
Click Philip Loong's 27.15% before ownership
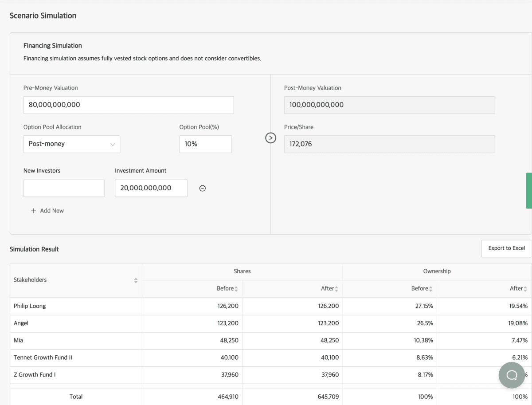coord(424,307)
